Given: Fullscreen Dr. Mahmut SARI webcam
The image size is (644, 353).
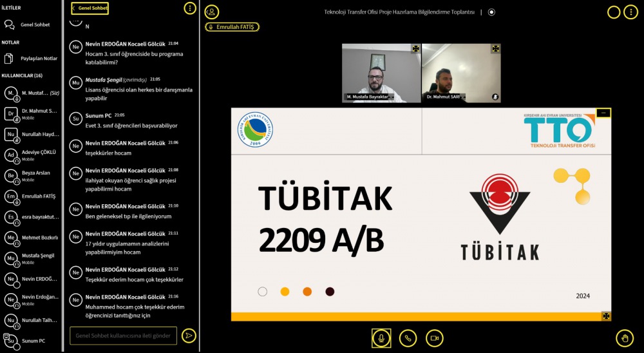Looking at the screenshot, I should click(x=496, y=48).
